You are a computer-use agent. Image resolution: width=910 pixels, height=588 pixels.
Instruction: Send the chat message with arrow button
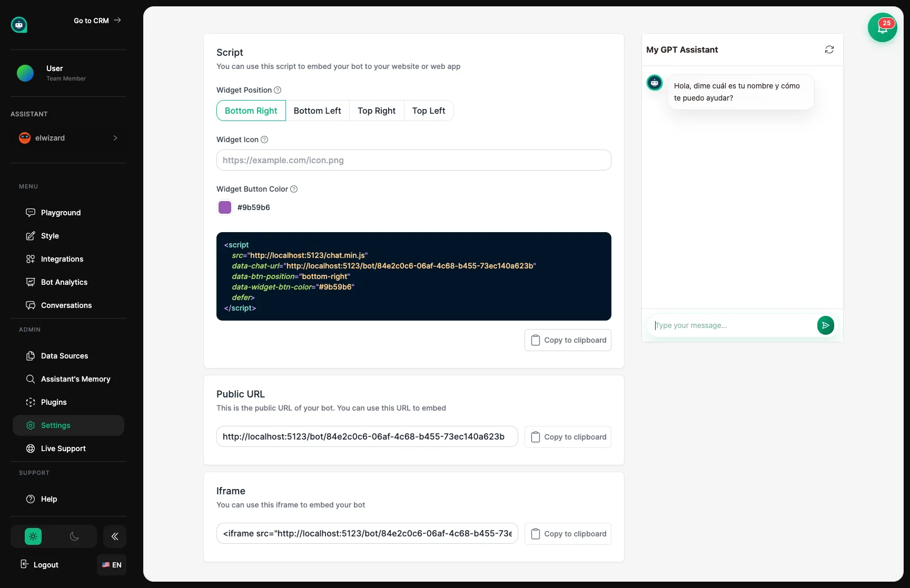[x=826, y=325]
